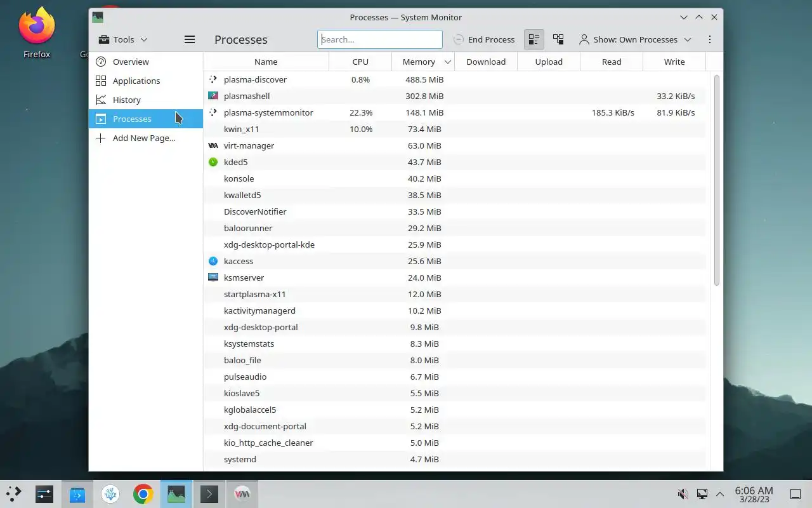This screenshot has height=508, width=812.
Task: Open the History page
Action: pyautogui.click(x=146, y=100)
